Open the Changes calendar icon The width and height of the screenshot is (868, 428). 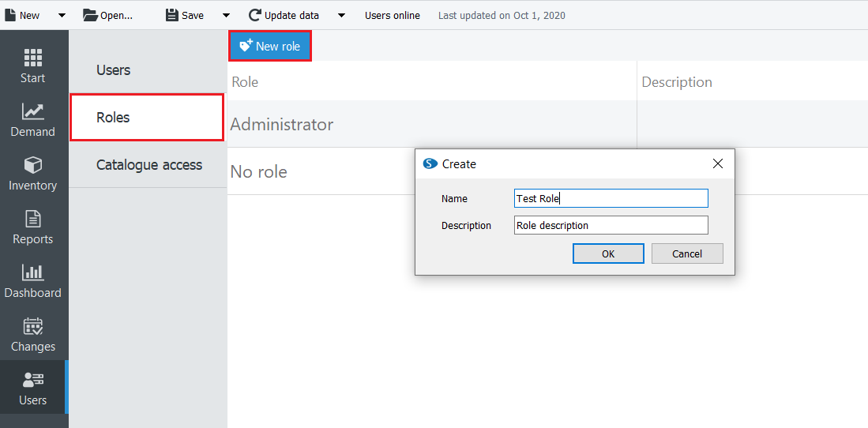pyautogui.click(x=32, y=326)
